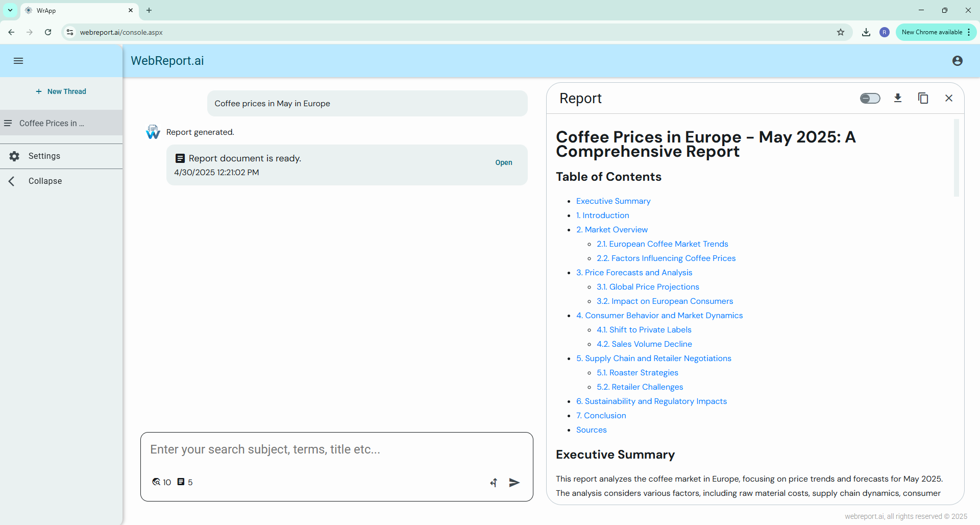Go to 6. Sustainability and Regulatory Impacts
The image size is (980, 525).
(651, 401)
